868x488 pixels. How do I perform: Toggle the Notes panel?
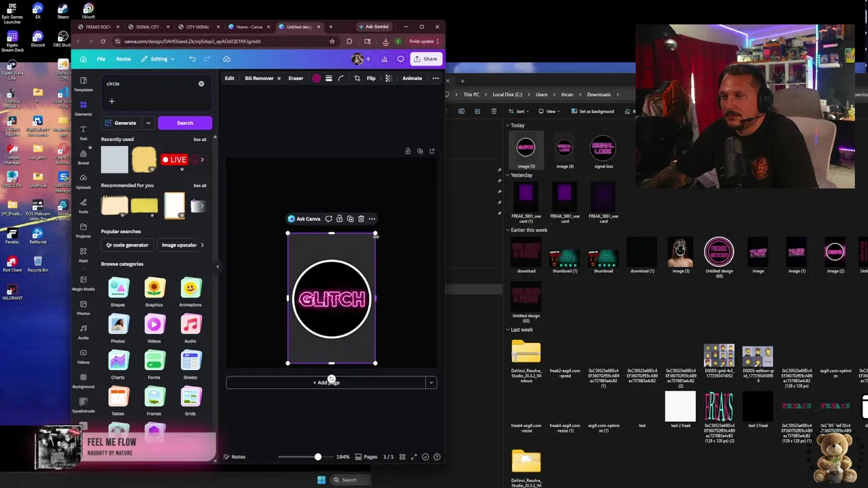(x=234, y=457)
